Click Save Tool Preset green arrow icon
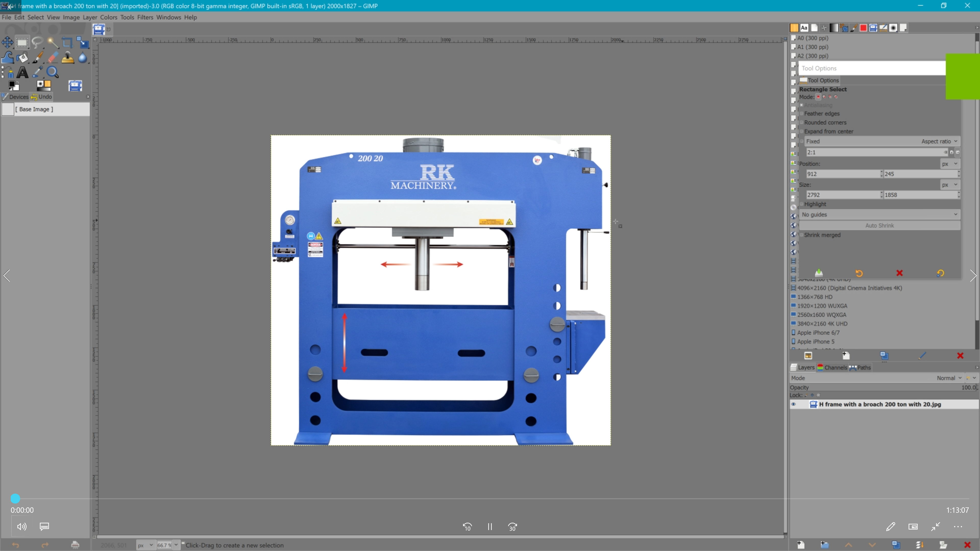The height and width of the screenshot is (551, 980). (819, 273)
